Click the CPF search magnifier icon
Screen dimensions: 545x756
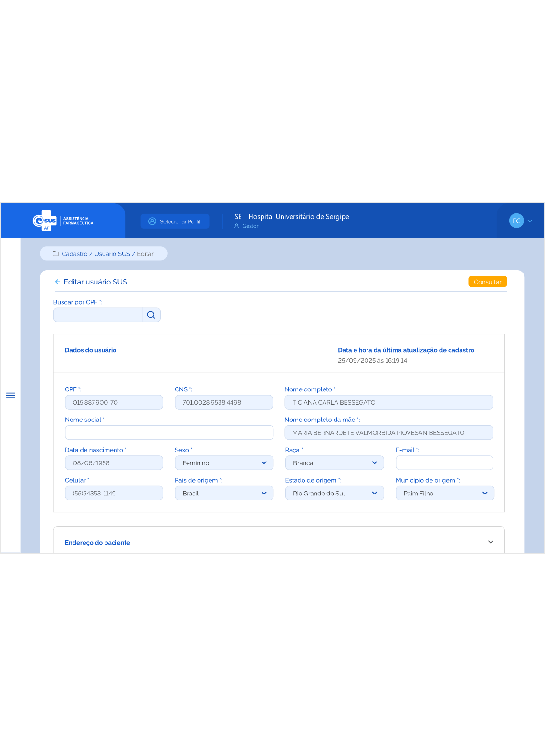pyautogui.click(x=151, y=315)
